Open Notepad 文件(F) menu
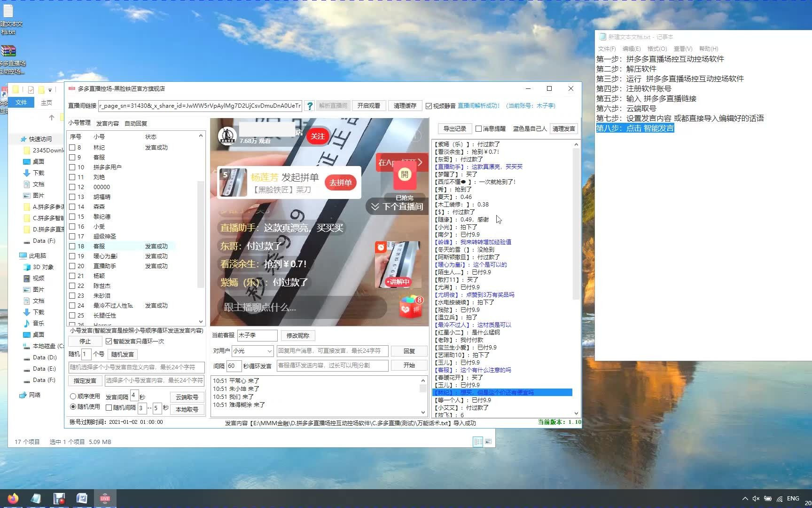 [x=607, y=48]
